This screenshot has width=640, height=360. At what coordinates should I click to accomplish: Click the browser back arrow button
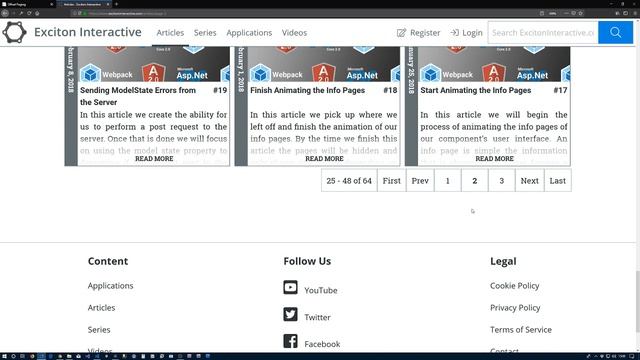tap(4, 13)
